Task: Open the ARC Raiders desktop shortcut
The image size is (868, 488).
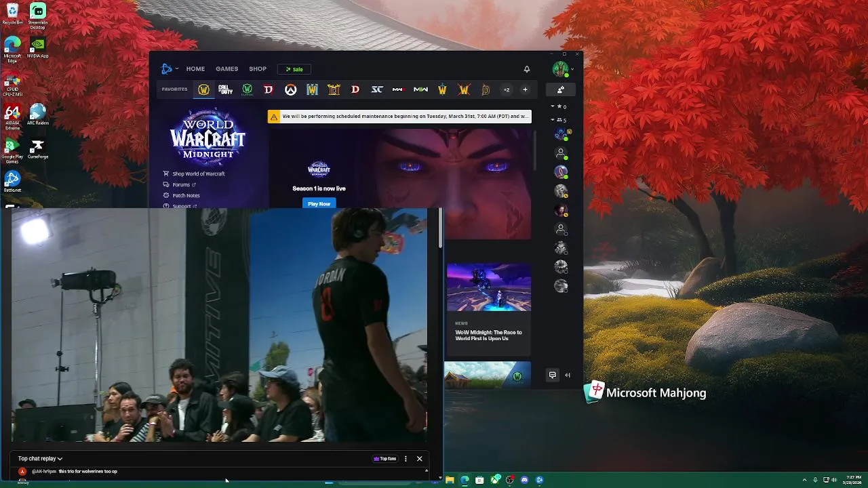Action: [x=38, y=114]
